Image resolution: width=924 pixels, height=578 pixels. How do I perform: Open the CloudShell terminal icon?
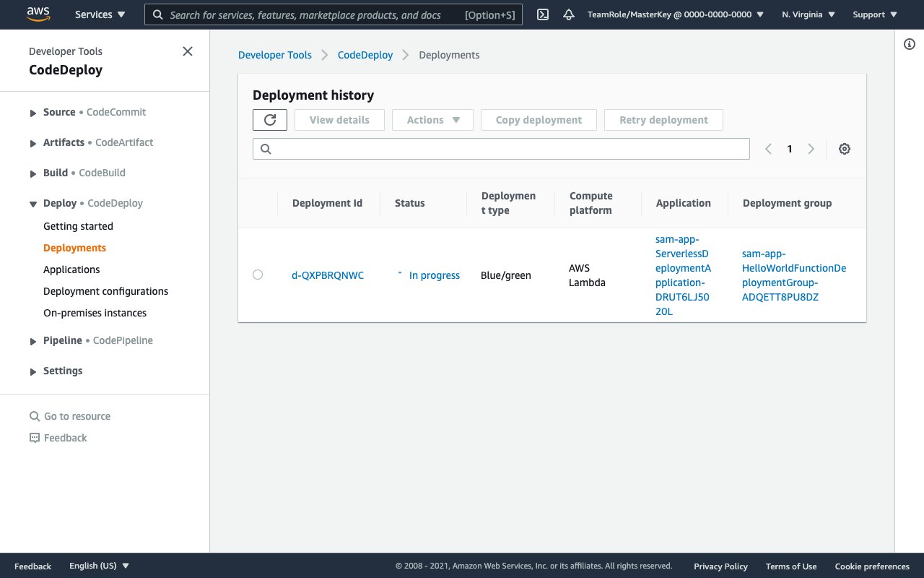coord(543,14)
